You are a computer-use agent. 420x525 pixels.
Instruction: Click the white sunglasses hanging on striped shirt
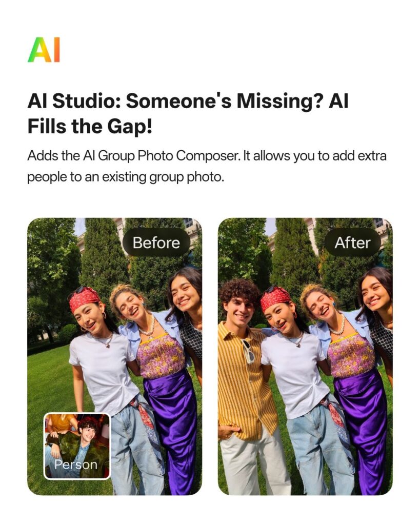click(x=248, y=351)
